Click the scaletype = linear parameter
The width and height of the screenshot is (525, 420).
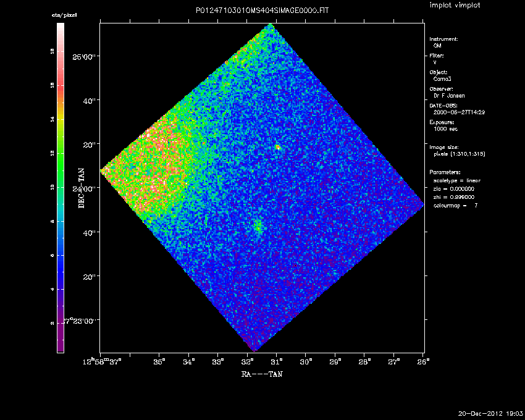pos(456,180)
